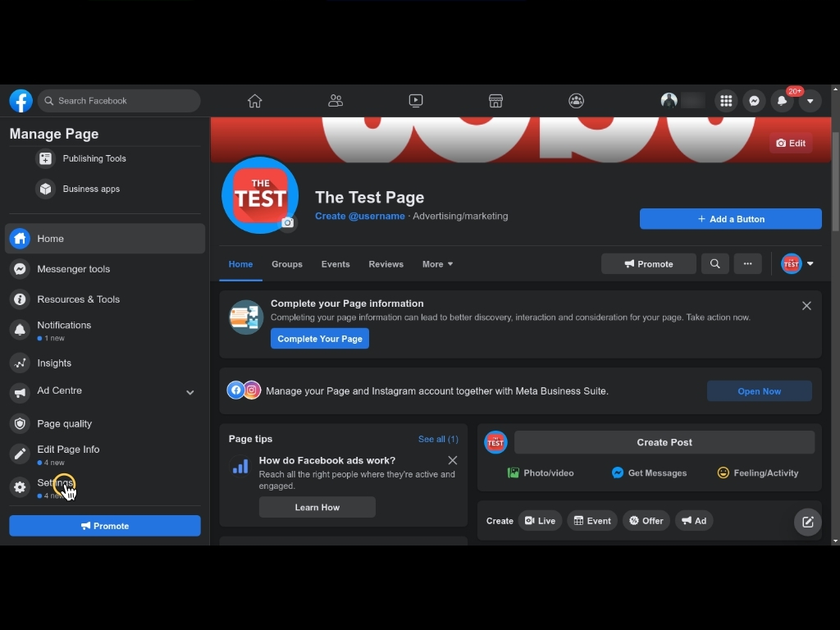Switch to the Home page tab
The height and width of the screenshot is (630, 840).
click(240, 264)
